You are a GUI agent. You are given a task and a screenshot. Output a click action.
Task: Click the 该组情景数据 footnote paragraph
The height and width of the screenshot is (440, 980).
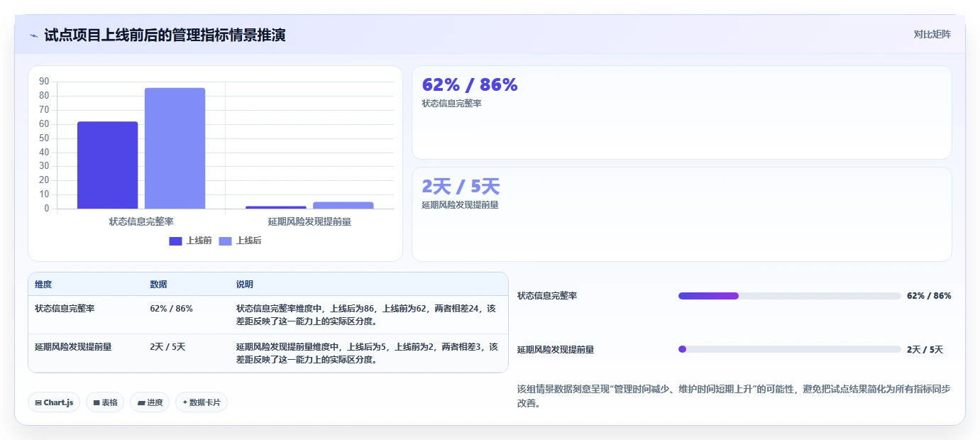tap(734, 396)
